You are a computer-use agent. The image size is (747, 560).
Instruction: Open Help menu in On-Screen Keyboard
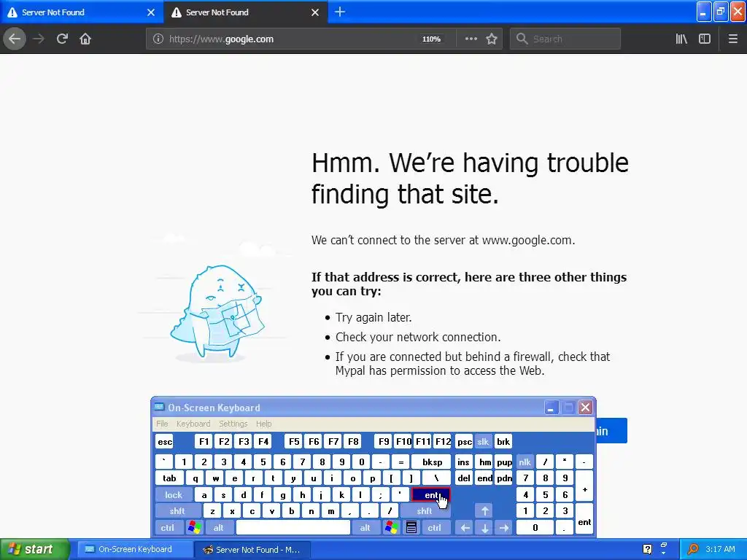click(263, 424)
